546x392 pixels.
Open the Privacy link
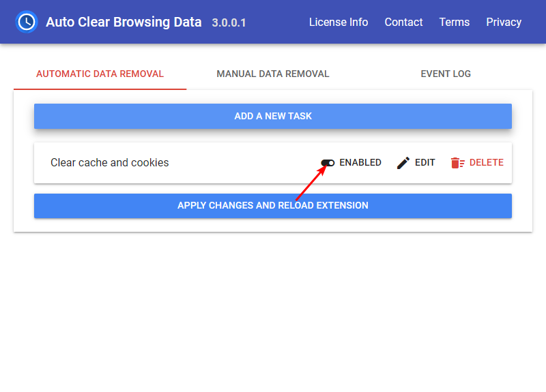(x=504, y=22)
